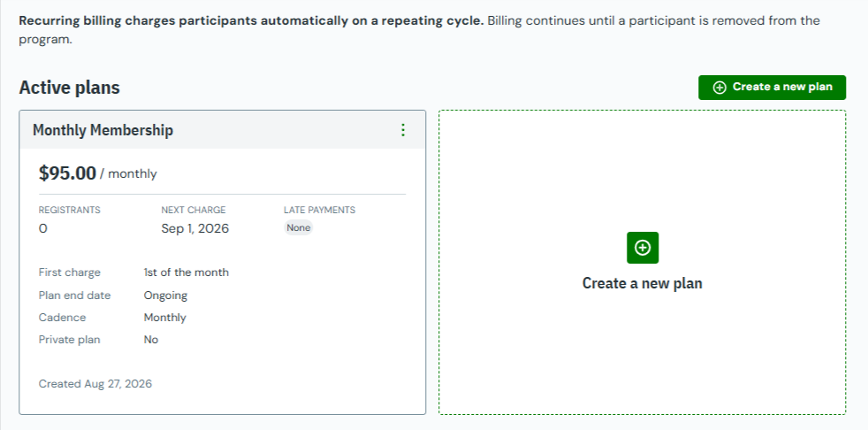Click the NEXT CHARGE column label
Image resolution: width=868 pixels, height=430 pixels.
pos(194,210)
